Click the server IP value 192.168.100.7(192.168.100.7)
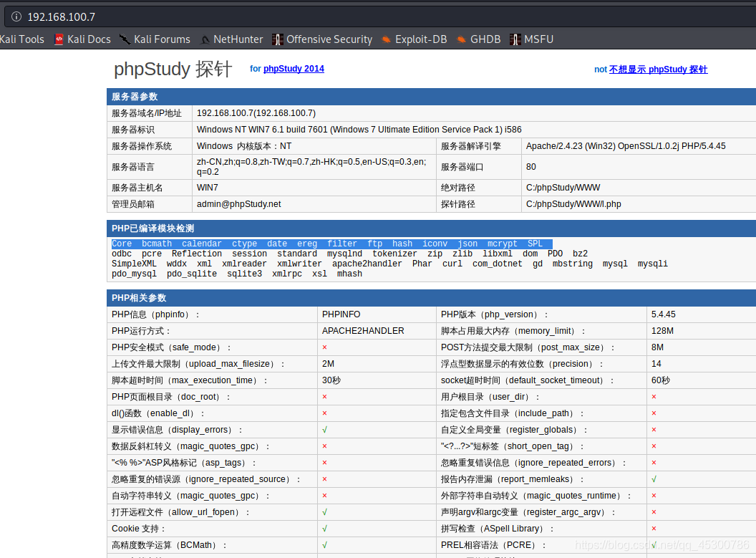Image resolution: width=756 pixels, height=558 pixels. [256, 113]
